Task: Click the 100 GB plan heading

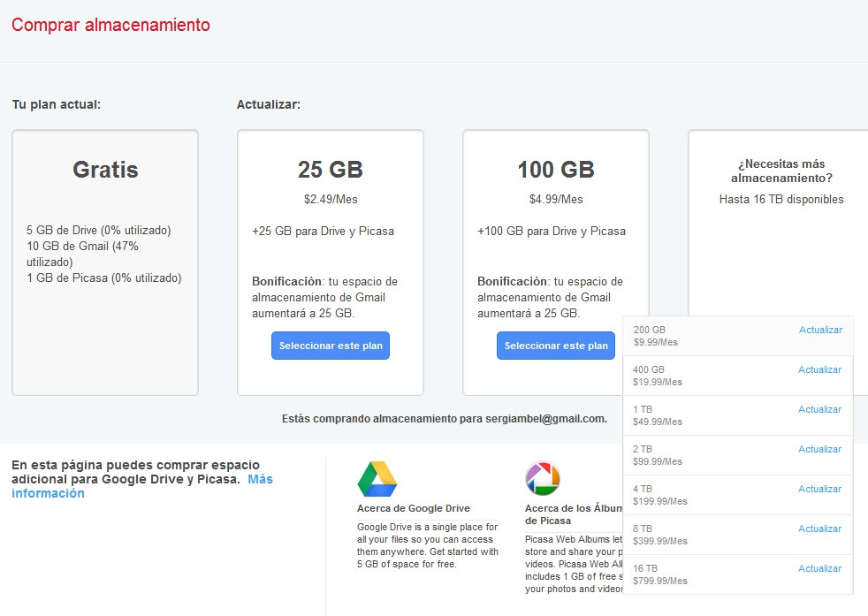Action: point(556,170)
